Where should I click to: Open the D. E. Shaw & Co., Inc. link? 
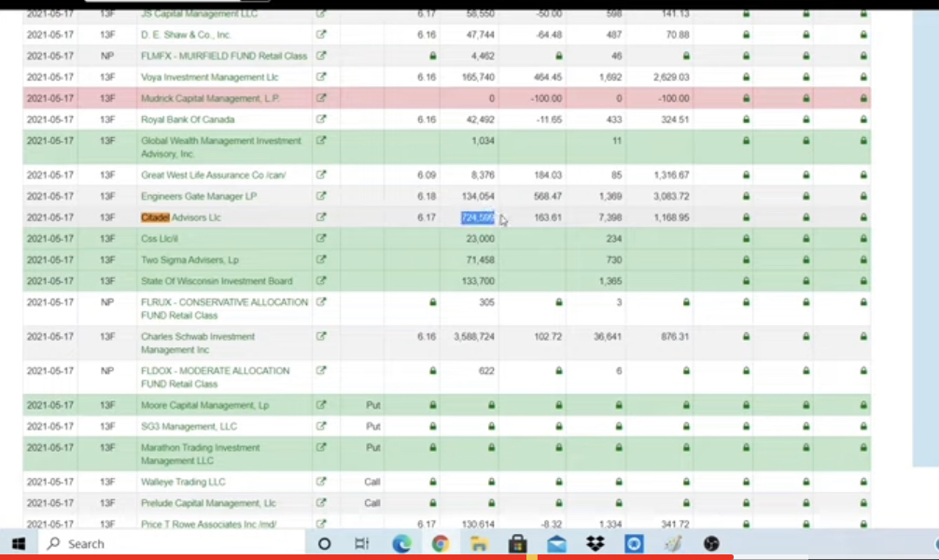(x=186, y=35)
